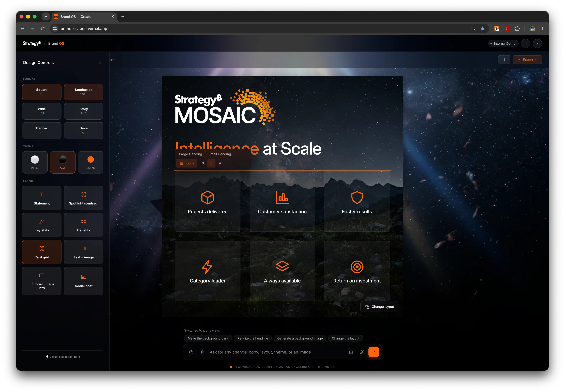The width and height of the screenshot is (565, 392).
Task: Open help question mark in top header
Action: [537, 43]
